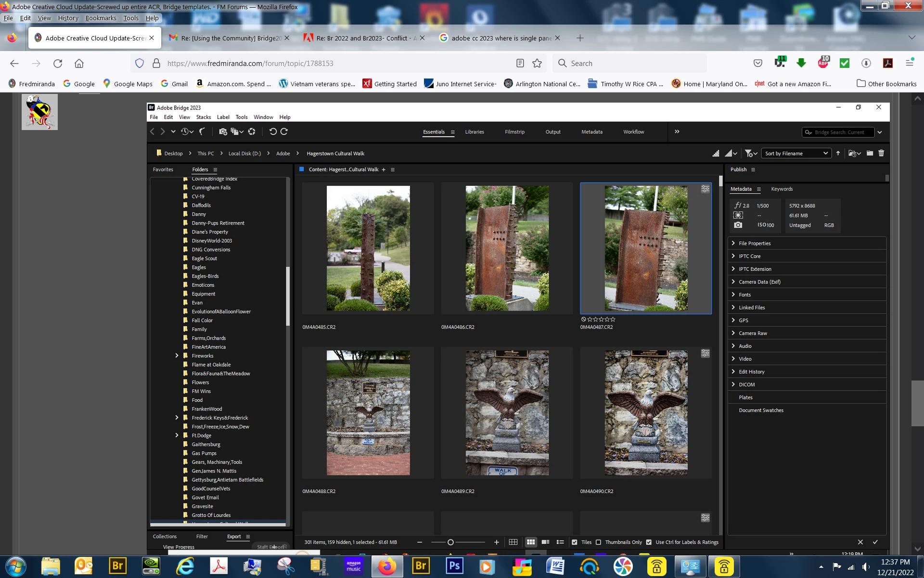Expand the Camera Data (Exif) section
Screen dimensions: 924x578
point(733,282)
